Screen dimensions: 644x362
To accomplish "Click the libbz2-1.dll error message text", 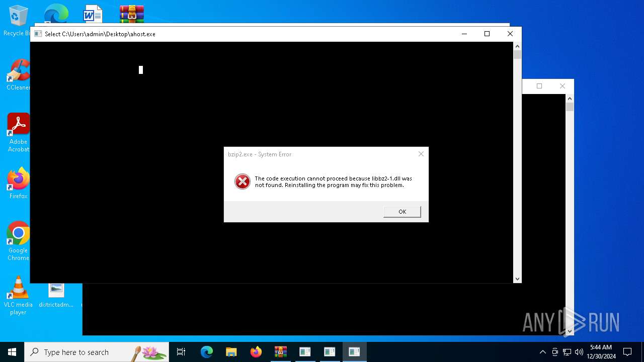I will pos(333,182).
